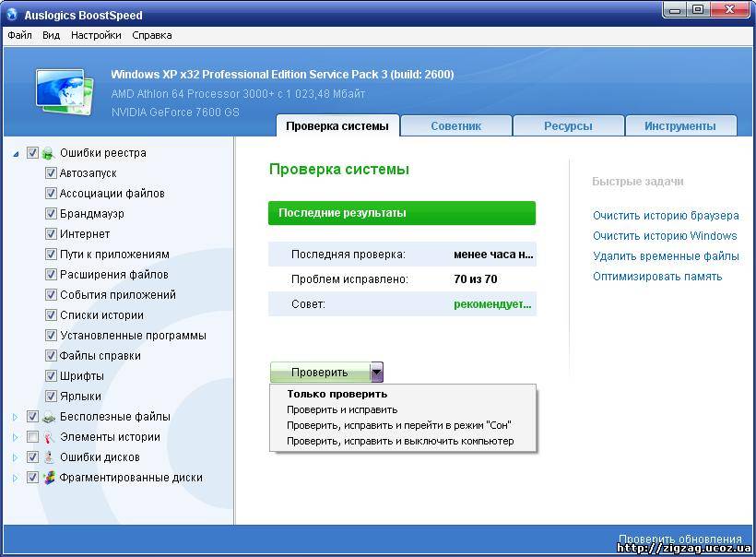Switch to the Ресурсы tab
756x557 pixels.
(568, 125)
